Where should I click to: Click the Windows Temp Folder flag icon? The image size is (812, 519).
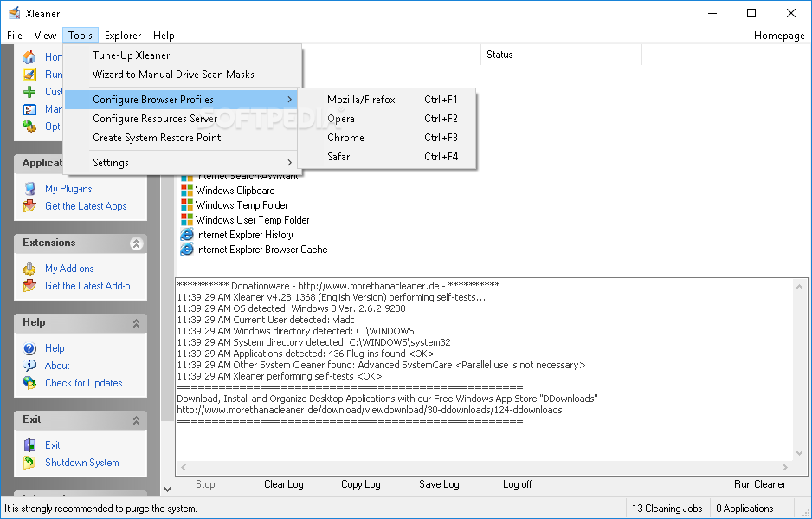coord(186,204)
